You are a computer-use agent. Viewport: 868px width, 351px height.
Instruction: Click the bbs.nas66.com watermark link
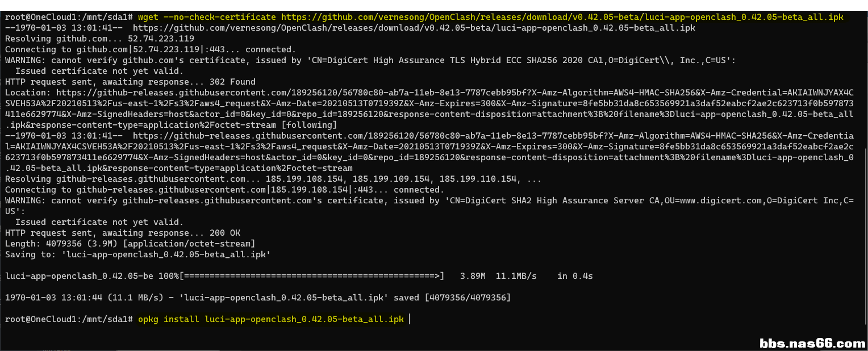(812, 343)
